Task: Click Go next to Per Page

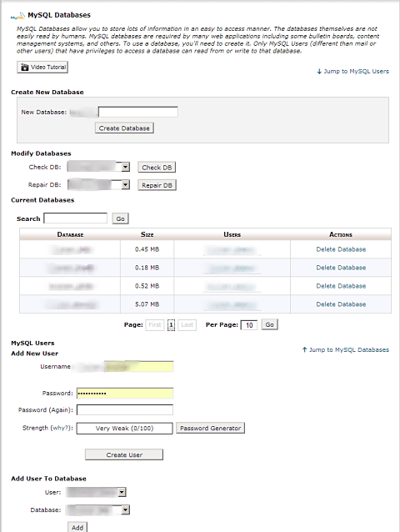Action: pyautogui.click(x=269, y=324)
